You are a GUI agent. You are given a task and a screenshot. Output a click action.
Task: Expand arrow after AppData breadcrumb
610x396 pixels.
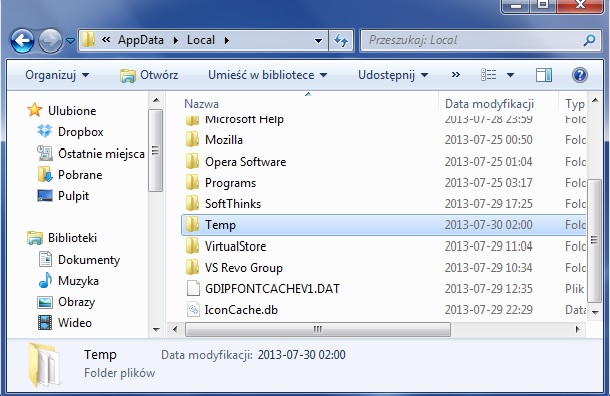(x=176, y=40)
